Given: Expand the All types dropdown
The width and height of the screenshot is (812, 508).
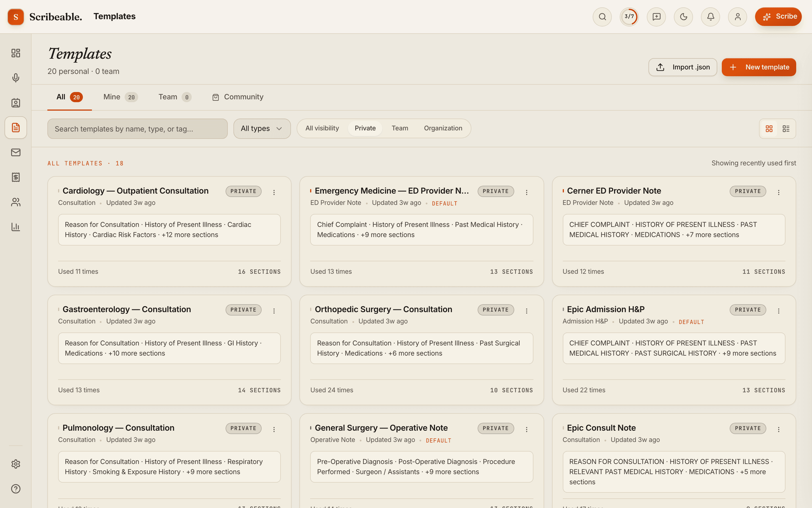Looking at the screenshot, I should tap(262, 129).
